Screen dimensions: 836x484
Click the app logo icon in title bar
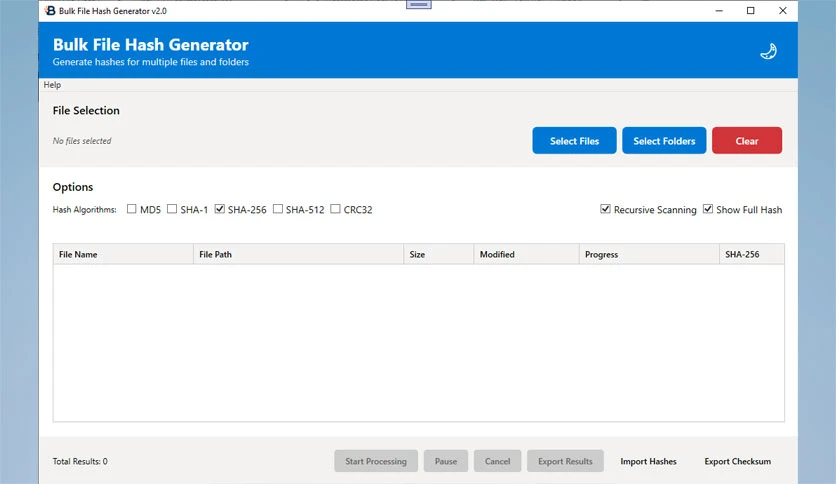pyautogui.click(x=50, y=11)
